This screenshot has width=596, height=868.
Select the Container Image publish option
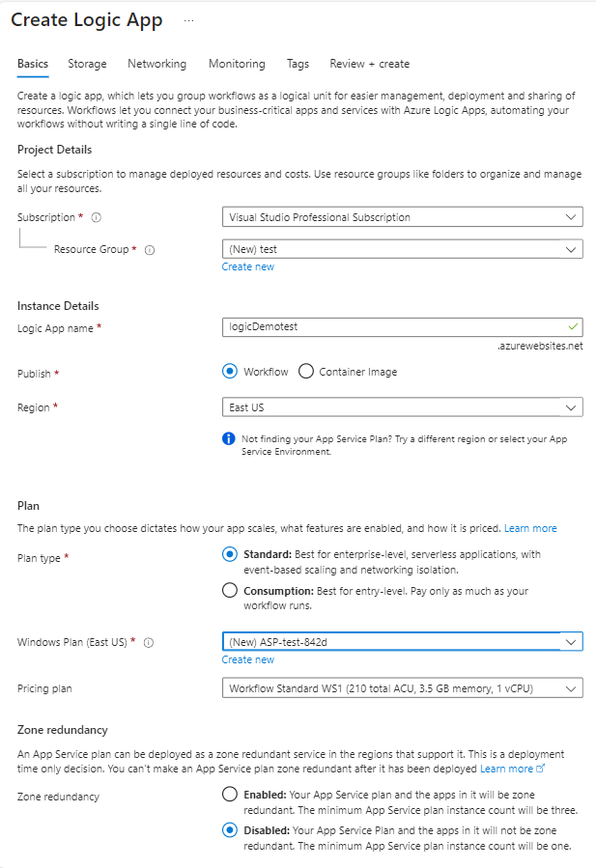tap(306, 372)
